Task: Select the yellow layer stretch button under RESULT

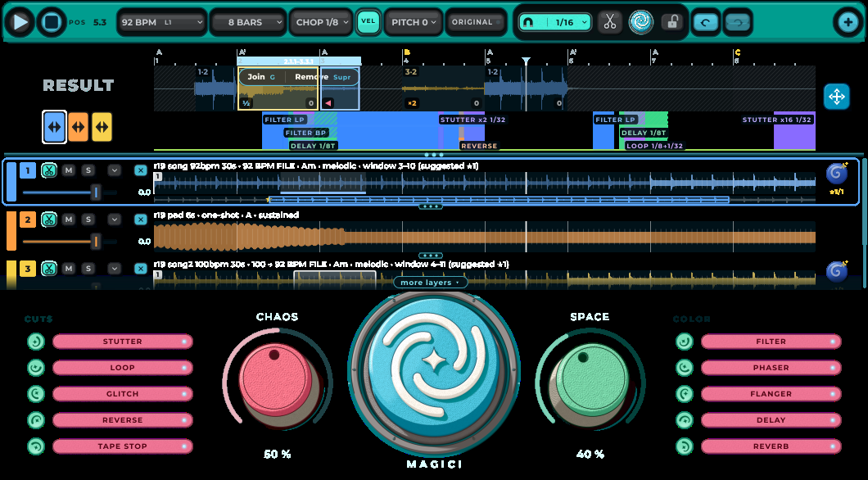Action: [102, 127]
